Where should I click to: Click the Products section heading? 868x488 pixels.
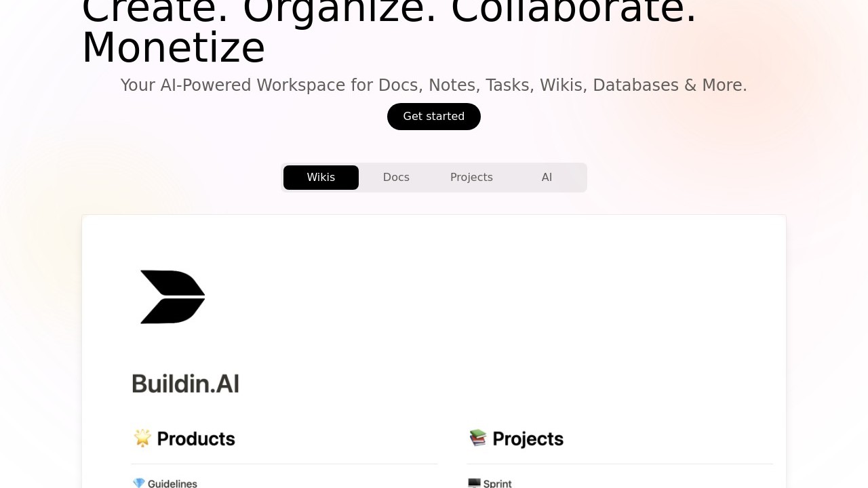click(196, 439)
